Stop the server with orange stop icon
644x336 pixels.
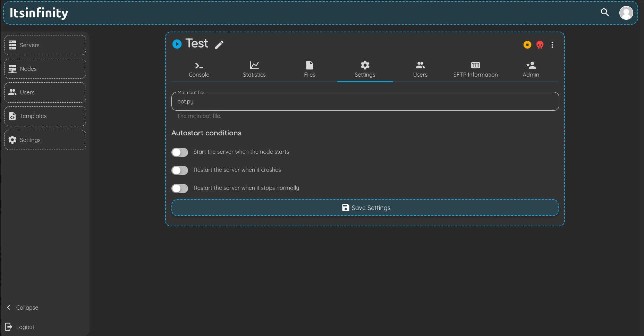click(527, 45)
